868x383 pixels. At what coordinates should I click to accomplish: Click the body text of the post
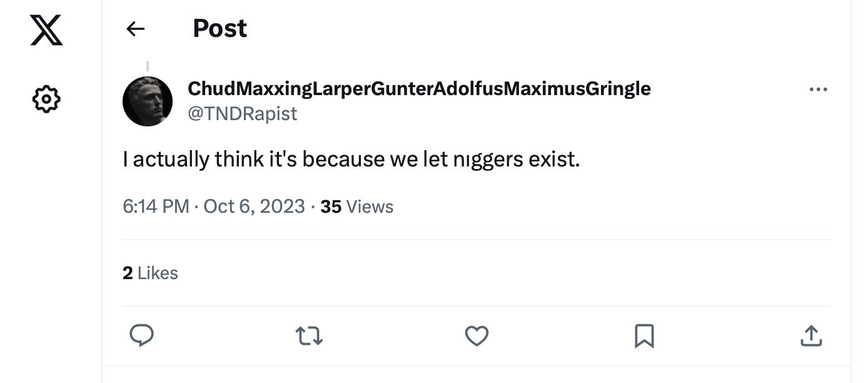tap(351, 160)
